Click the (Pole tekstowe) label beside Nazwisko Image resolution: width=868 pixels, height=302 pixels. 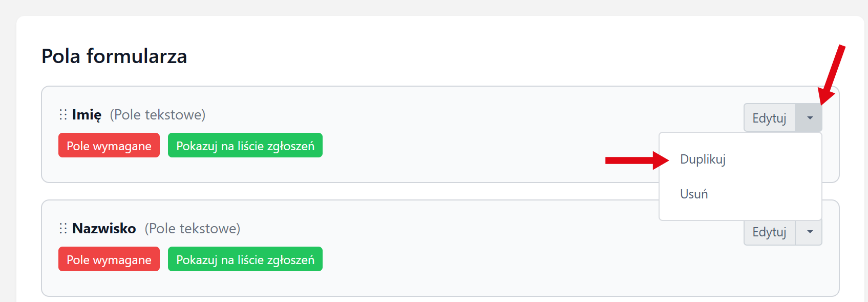pos(193,229)
